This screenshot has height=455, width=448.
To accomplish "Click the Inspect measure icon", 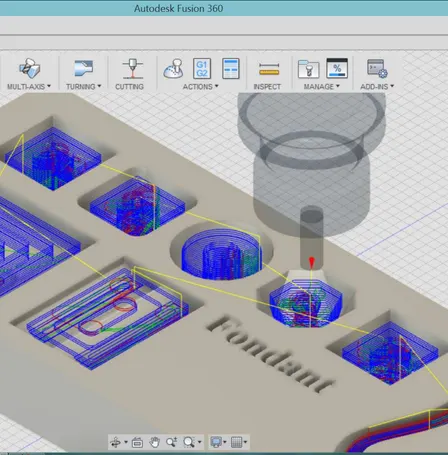I will (269, 69).
